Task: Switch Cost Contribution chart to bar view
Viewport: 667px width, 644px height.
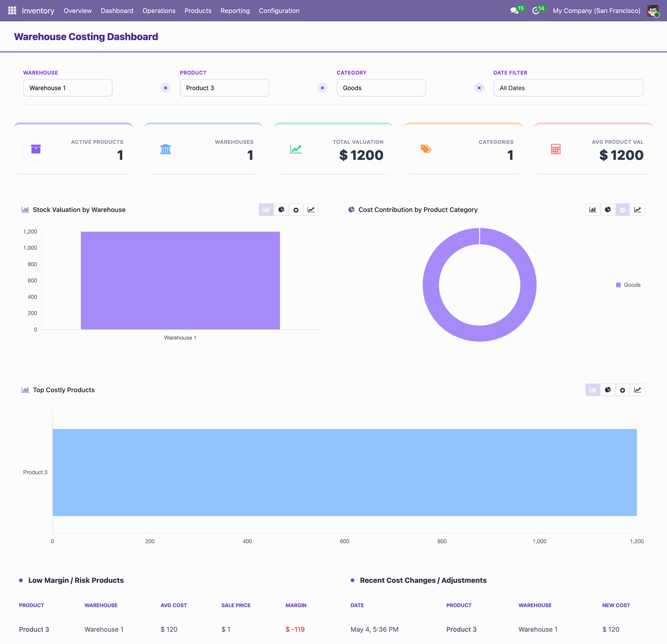Action: point(593,210)
